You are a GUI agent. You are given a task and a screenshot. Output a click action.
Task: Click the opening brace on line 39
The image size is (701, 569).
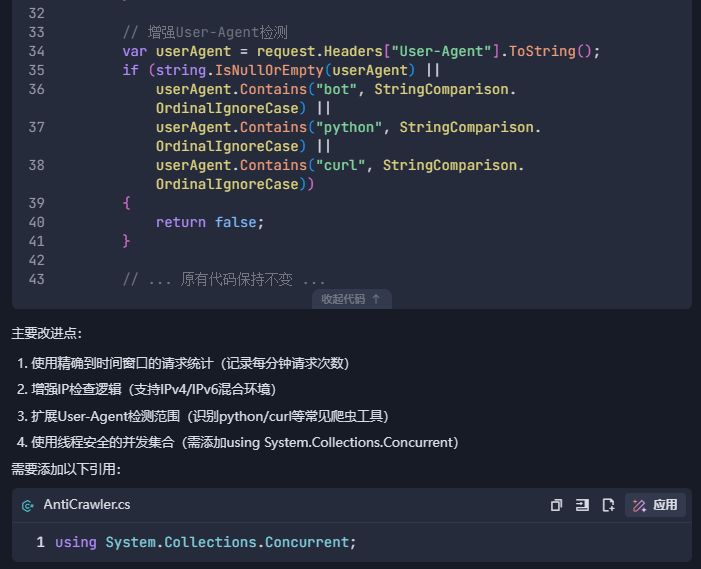127,203
